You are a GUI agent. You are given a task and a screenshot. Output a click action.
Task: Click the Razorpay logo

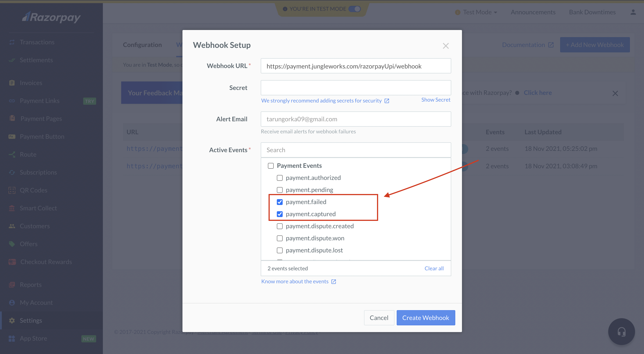coord(51,17)
